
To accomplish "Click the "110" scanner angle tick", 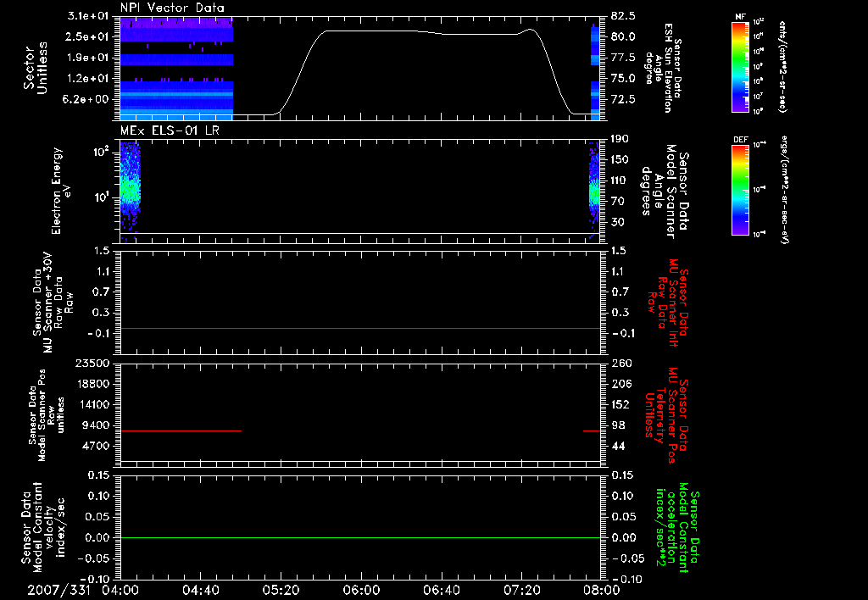I will [x=620, y=181].
